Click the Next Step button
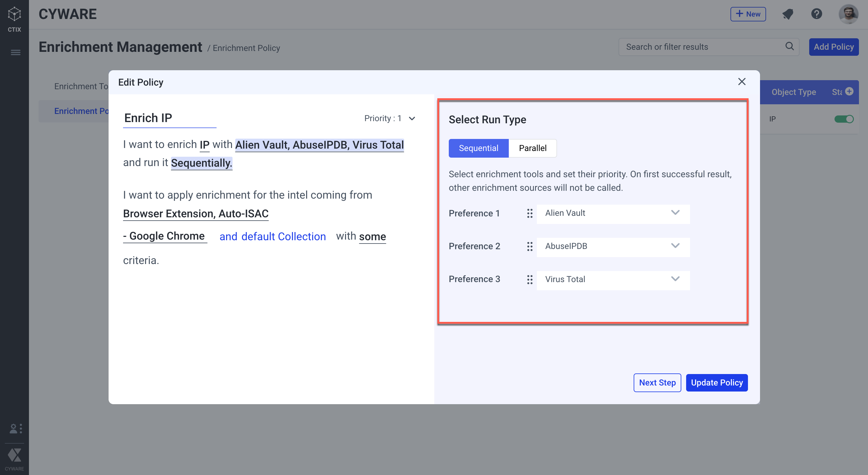Viewport: 868px width, 475px height. [x=657, y=383]
